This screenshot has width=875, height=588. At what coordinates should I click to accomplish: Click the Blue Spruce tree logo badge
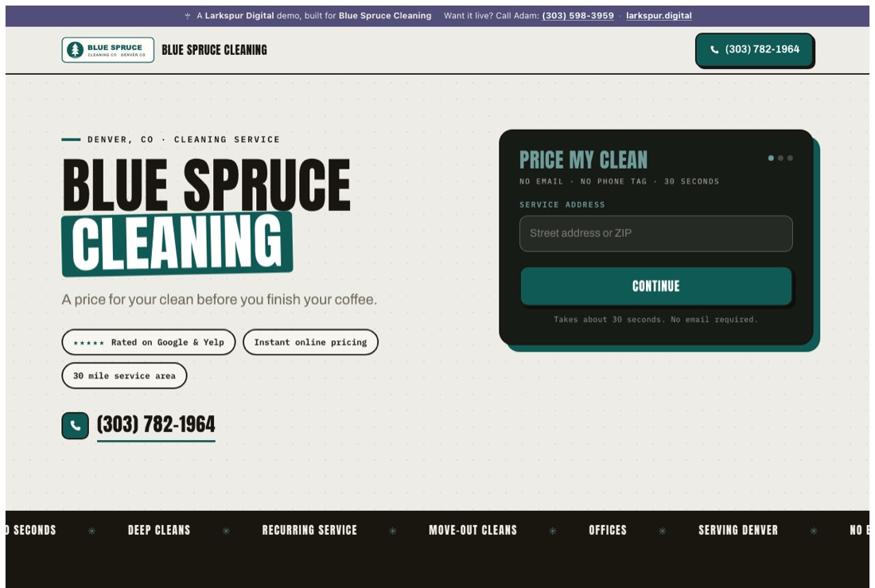click(107, 49)
